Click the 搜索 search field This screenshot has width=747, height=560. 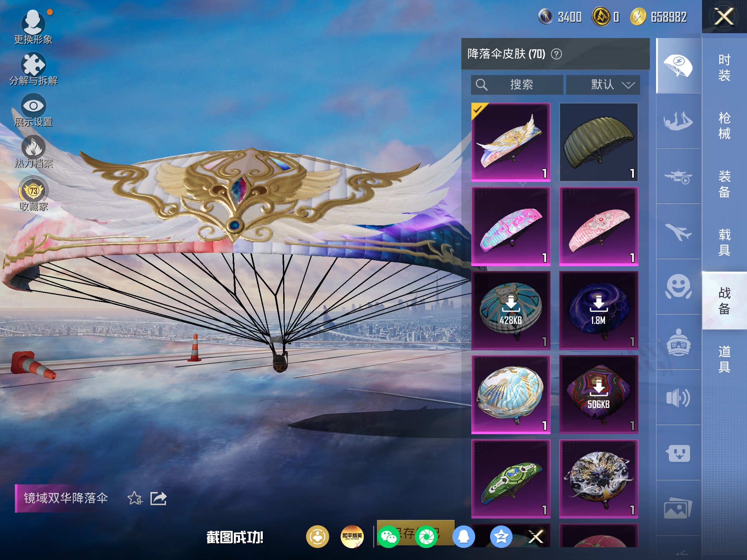pos(517,85)
